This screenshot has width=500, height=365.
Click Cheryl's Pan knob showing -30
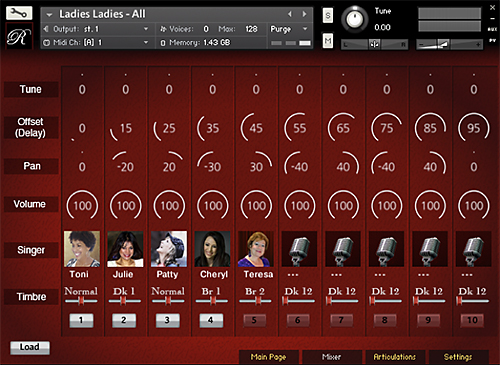pyautogui.click(x=212, y=166)
